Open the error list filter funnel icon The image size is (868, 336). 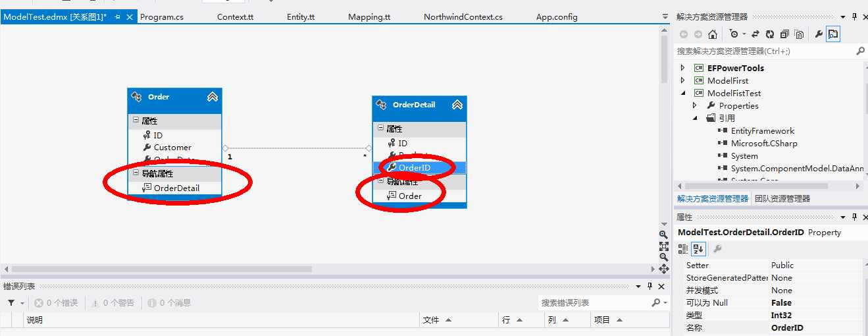12,303
